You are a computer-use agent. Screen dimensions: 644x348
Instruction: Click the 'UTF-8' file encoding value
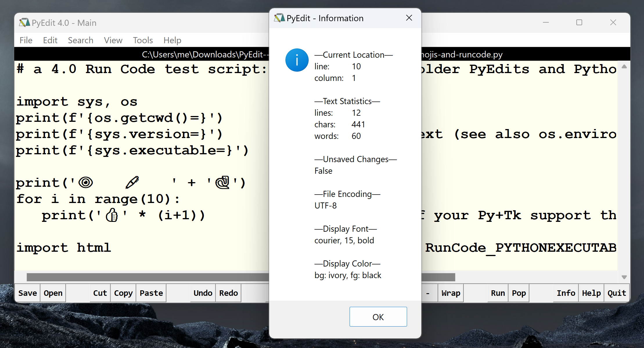click(325, 206)
